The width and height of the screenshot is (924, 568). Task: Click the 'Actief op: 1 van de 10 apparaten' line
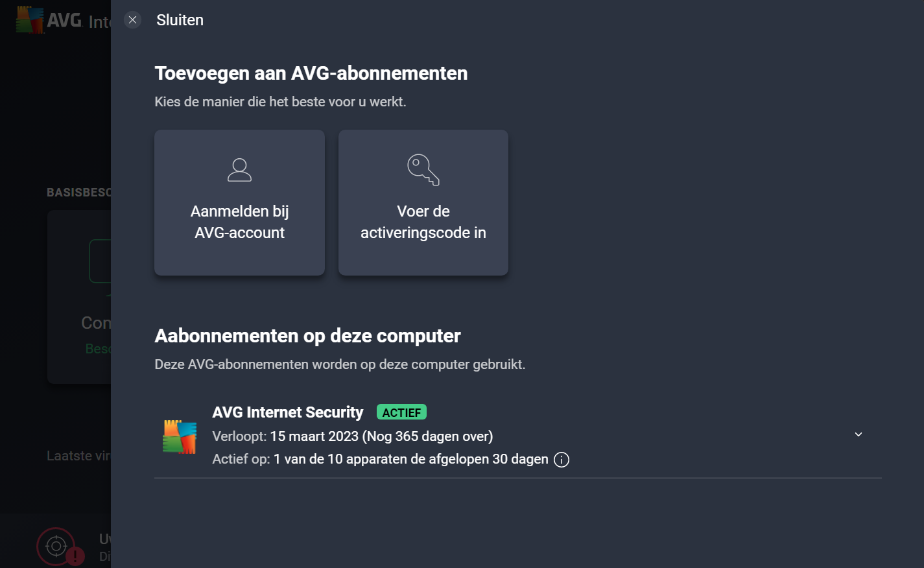[x=380, y=459]
